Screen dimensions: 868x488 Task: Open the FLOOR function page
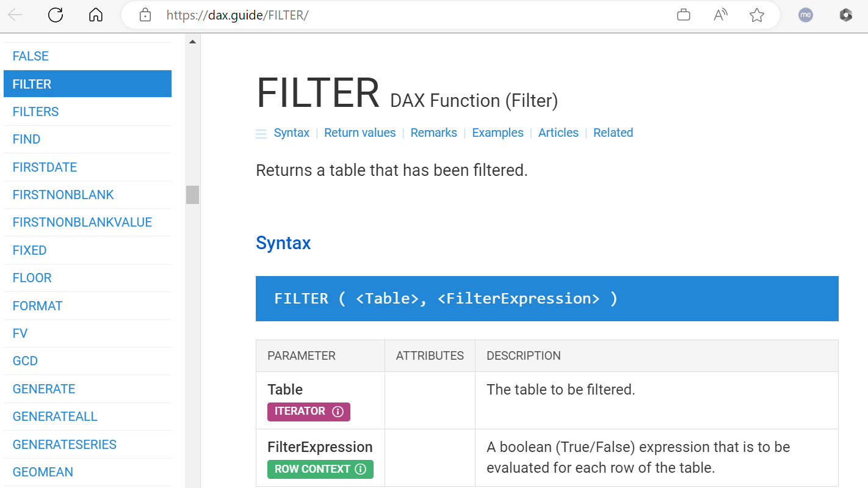click(x=31, y=277)
